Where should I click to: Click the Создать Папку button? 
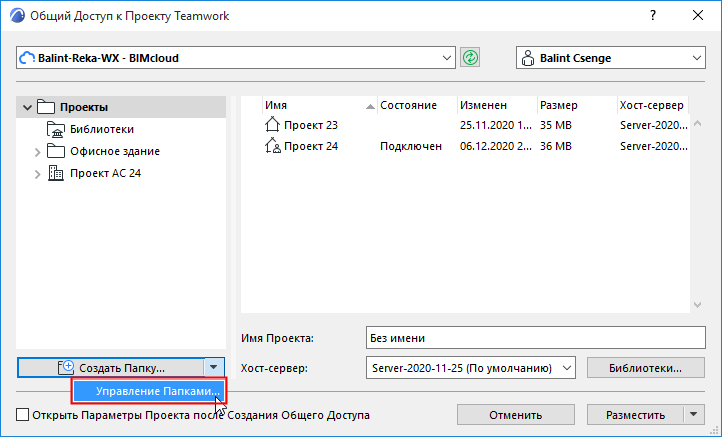(x=111, y=367)
